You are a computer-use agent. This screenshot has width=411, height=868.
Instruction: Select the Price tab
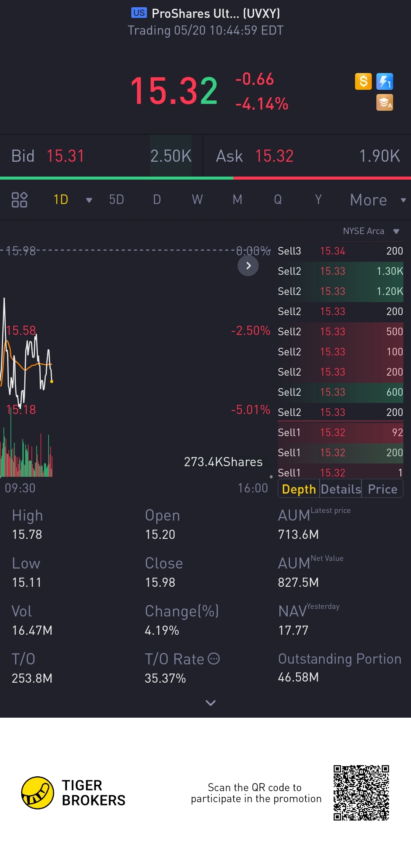click(x=382, y=489)
